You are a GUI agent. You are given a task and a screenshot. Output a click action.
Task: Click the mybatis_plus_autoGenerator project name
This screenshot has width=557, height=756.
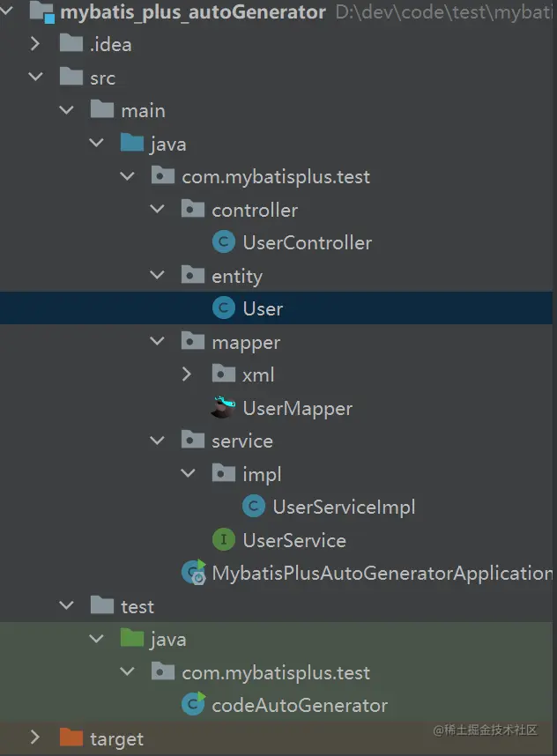coord(193,12)
